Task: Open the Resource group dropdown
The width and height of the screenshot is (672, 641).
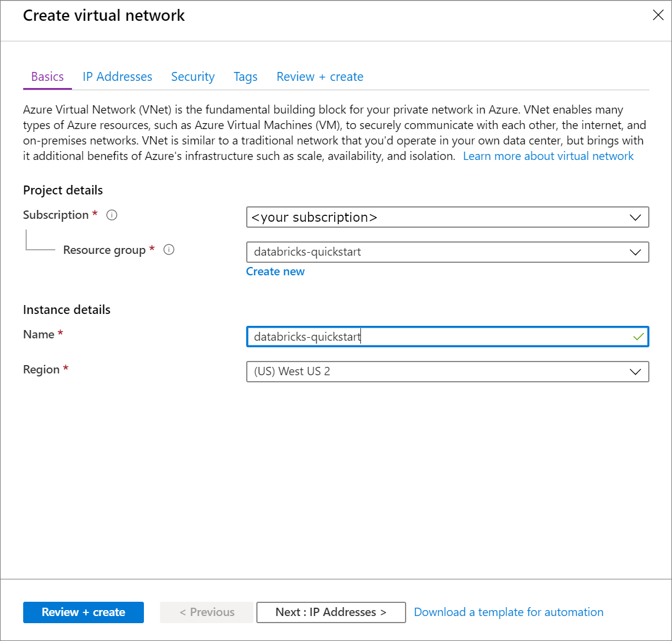Action: coord(447,252)
